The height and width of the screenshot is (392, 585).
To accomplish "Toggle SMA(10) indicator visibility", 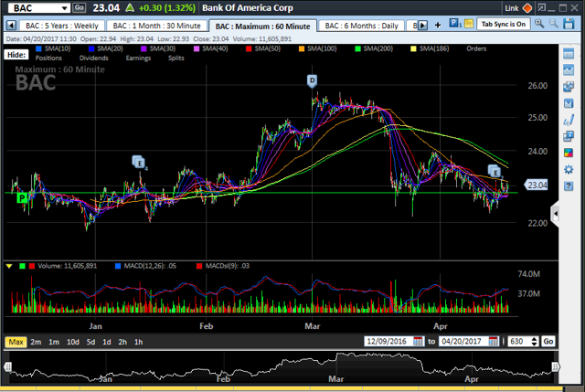I will pos(53,48).
